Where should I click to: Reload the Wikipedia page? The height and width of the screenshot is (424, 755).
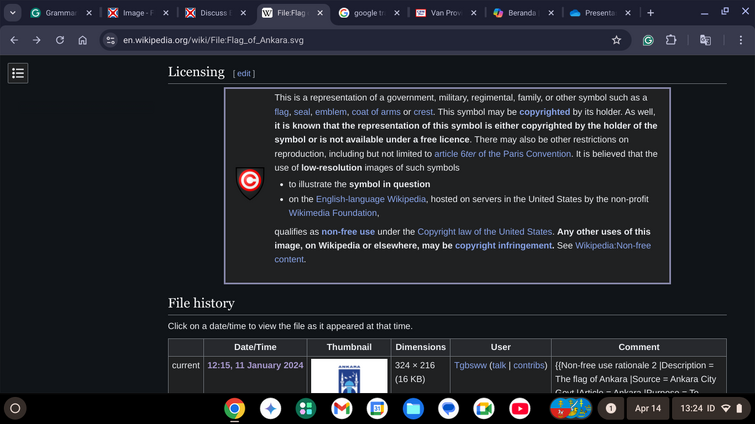[x=60, y=40]
